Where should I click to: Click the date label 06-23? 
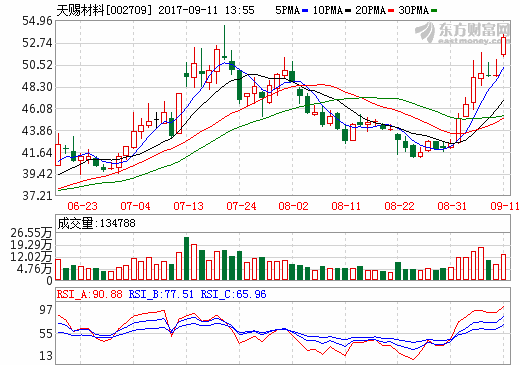coord(82,206)
